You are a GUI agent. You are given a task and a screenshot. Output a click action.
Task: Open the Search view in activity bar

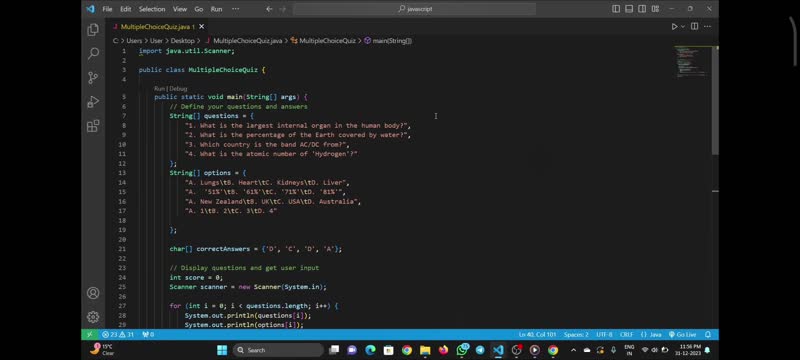[93, 53]
